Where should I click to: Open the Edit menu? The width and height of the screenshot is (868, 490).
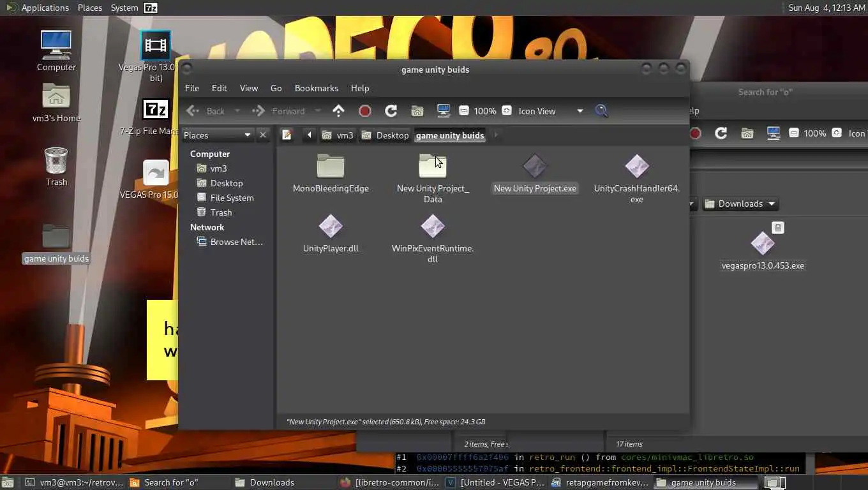point(220,88)
